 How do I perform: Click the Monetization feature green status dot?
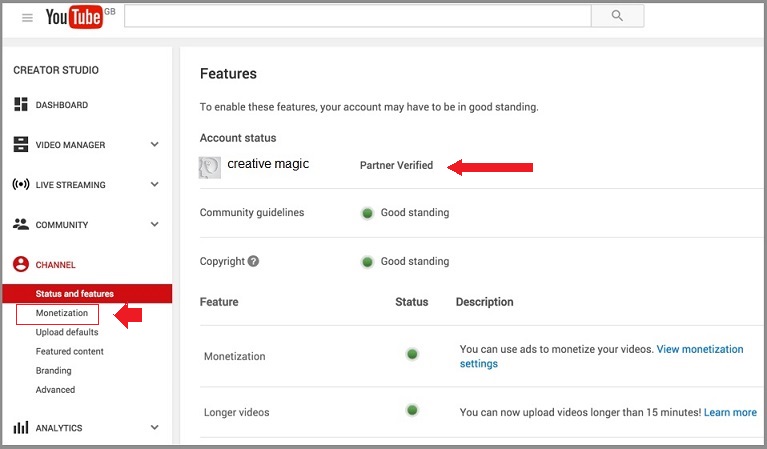click(412, 354)
